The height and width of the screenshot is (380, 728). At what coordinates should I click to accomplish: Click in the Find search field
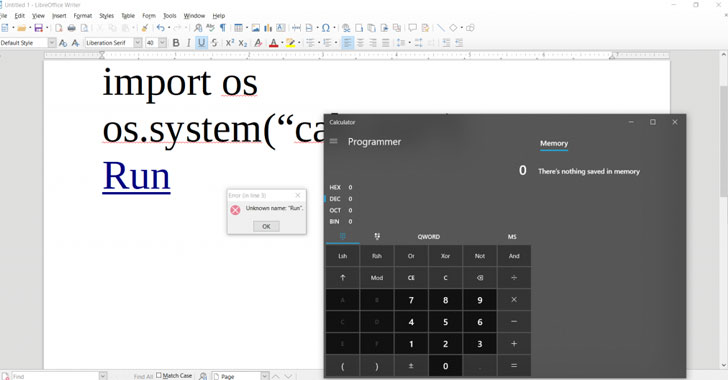click(55, 376)
